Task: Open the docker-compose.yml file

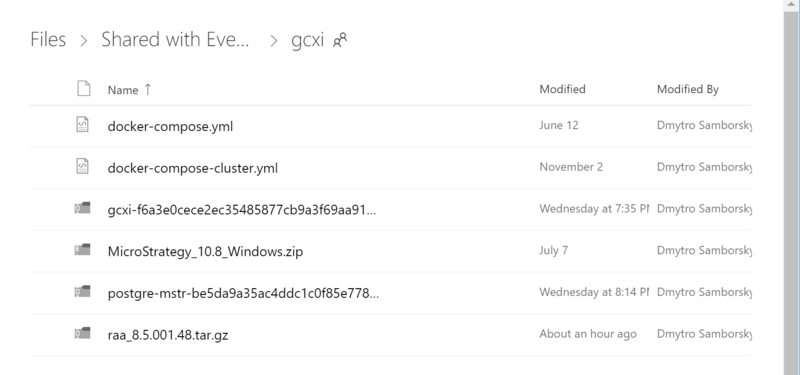Action: point(170,126)
